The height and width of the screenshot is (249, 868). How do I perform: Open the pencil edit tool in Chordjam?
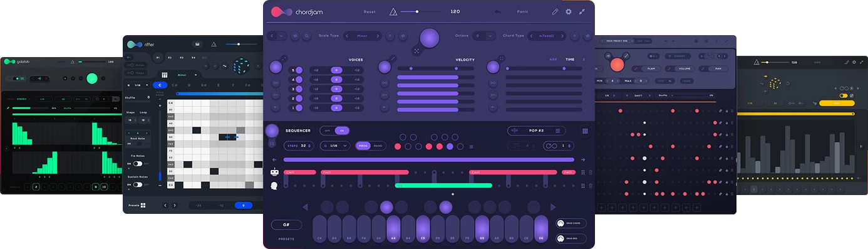(x=555, y=11)
